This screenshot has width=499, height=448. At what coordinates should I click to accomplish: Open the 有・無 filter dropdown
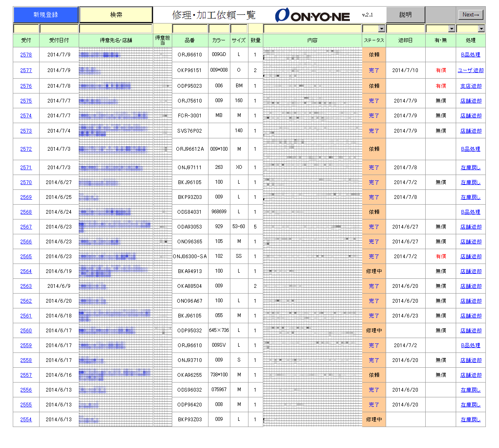[x=452, y=29]
